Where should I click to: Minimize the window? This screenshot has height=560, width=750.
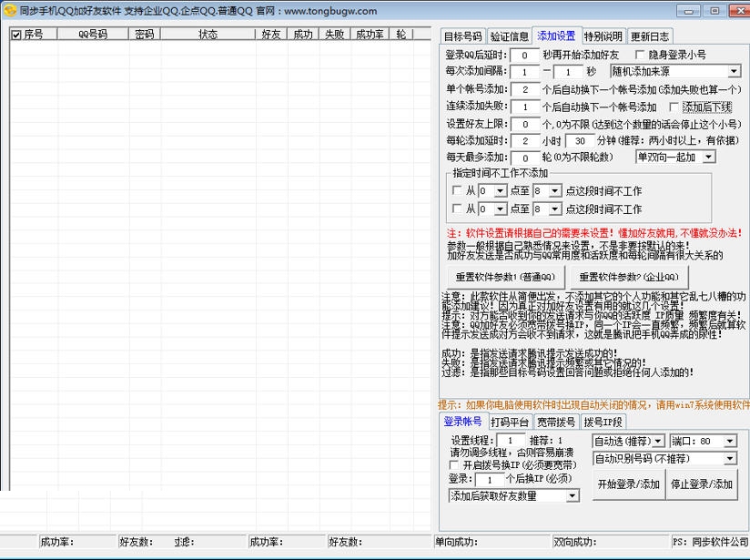click(x=689, y=11)
